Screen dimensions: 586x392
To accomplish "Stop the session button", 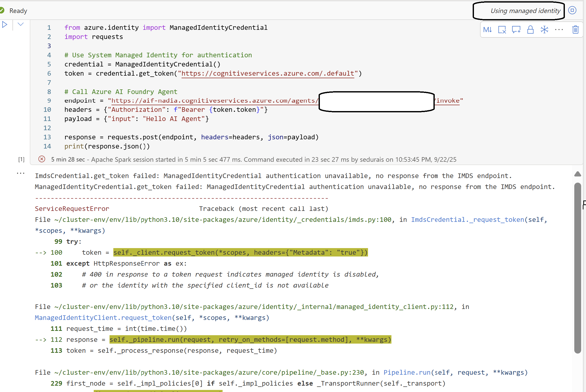I will 572,10.
